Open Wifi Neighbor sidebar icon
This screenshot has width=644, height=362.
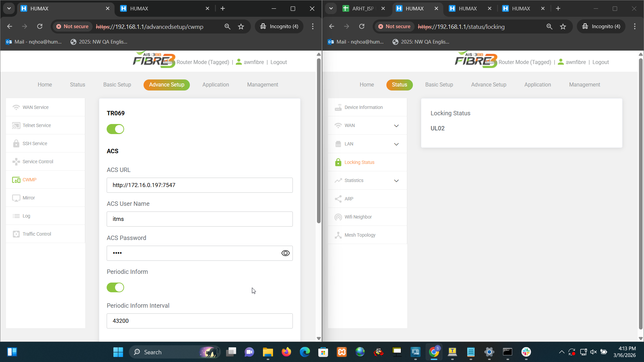point(338,217)
